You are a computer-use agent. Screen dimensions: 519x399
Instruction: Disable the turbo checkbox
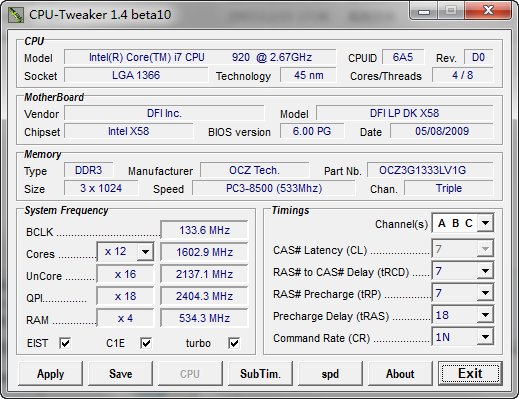234,343
